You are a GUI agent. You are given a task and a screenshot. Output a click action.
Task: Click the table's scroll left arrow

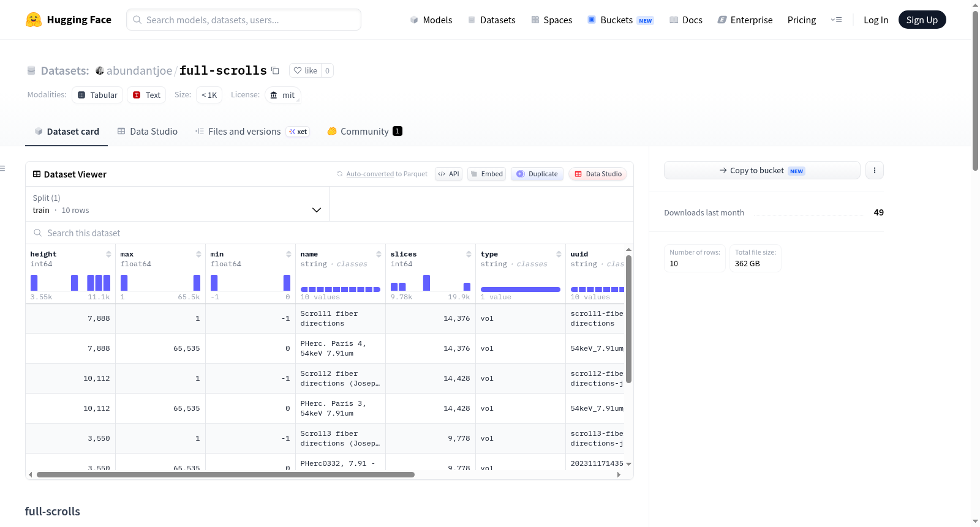point(31,474)
